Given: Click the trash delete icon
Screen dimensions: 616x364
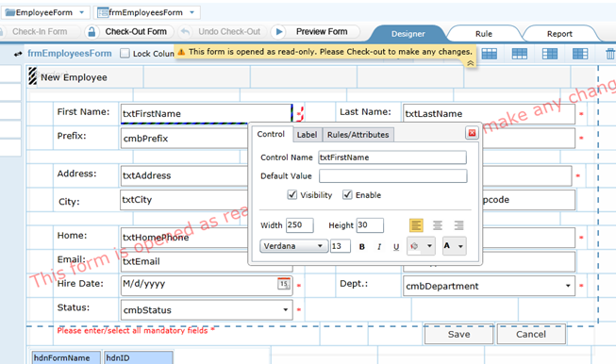Looking at the screenshot, I should [x=609, y=54].
